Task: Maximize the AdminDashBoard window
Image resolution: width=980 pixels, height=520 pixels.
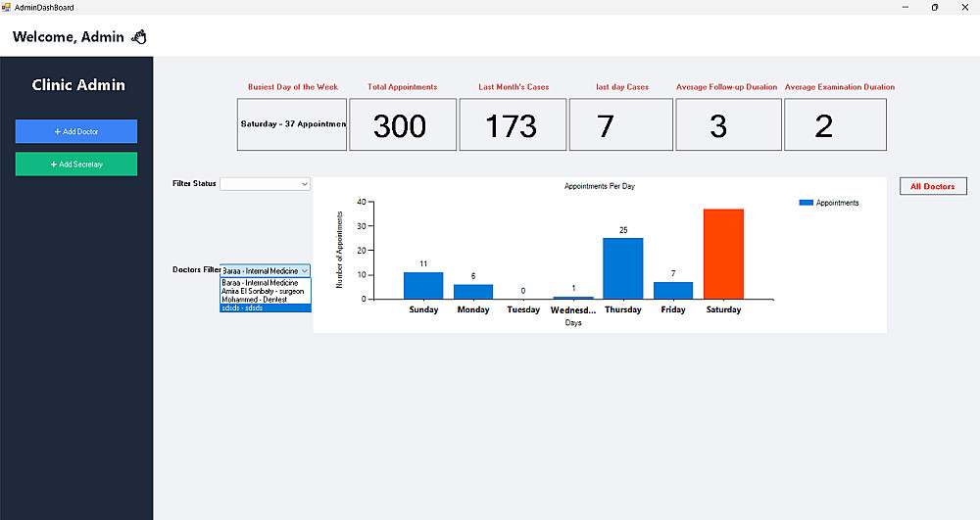Action: (935, 8)
